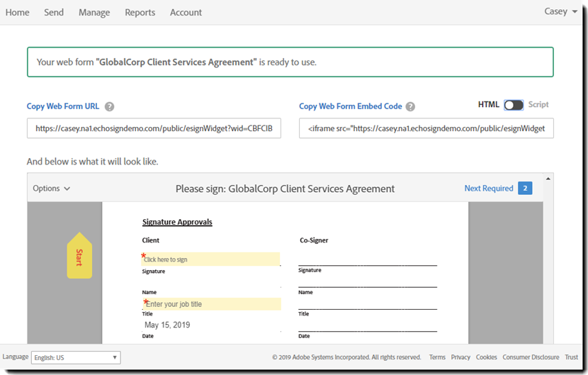Click help icon beside Copy Web Form Embed Code

410,107
